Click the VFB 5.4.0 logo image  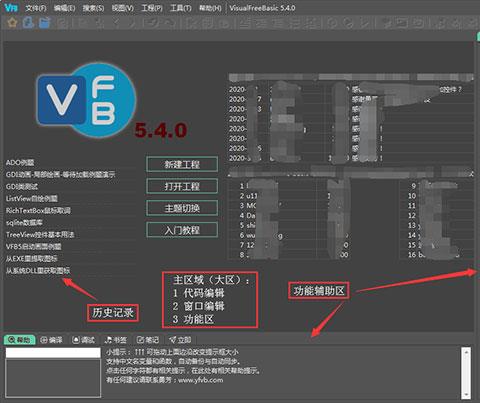click(111, 101)
